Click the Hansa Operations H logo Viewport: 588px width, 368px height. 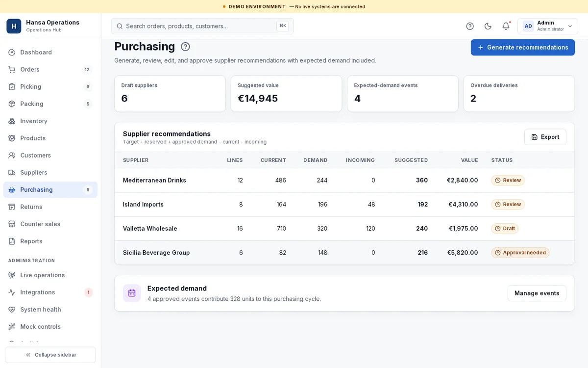click(x=14, y=26)
